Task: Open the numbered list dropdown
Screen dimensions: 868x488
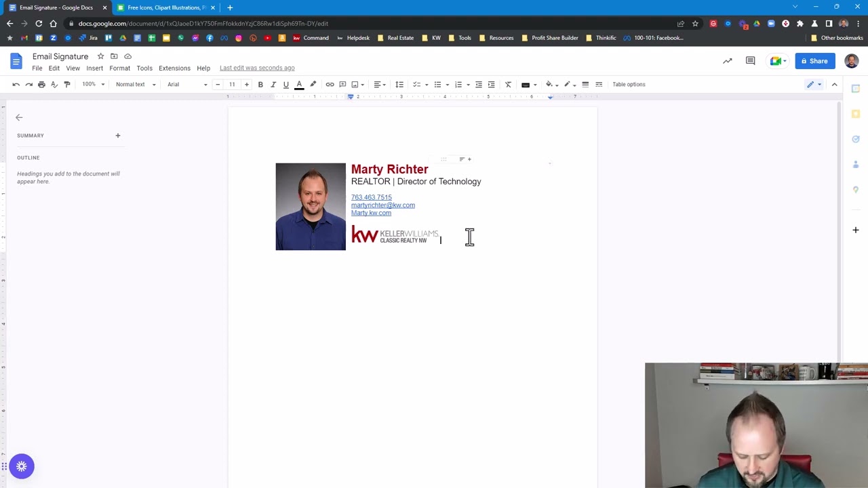Action: coord(461,84)
